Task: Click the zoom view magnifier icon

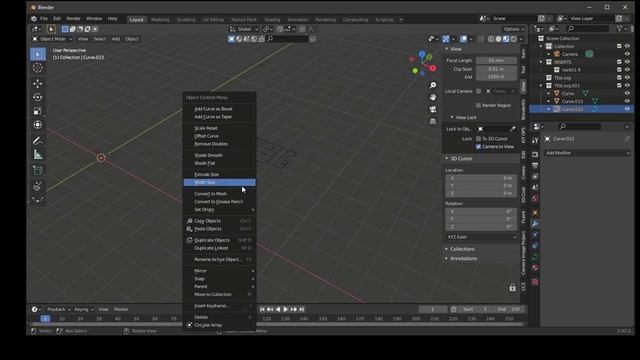Action: [433, 85]
